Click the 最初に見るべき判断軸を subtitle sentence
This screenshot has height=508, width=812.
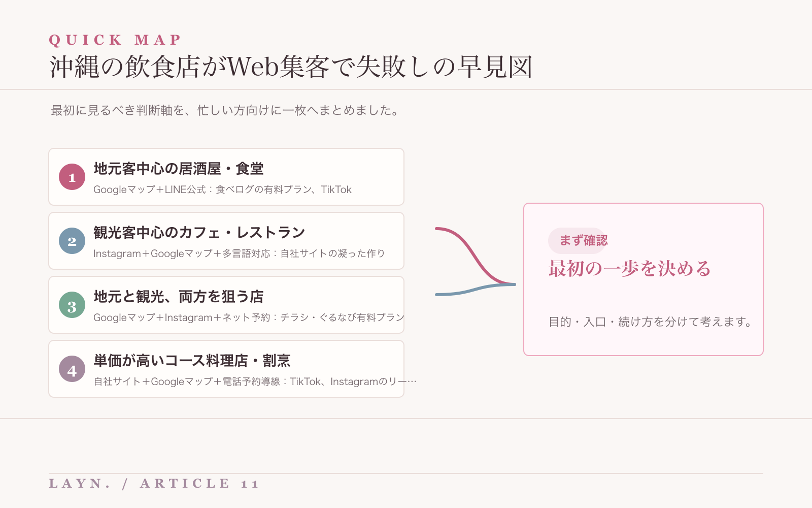(226, 110)
